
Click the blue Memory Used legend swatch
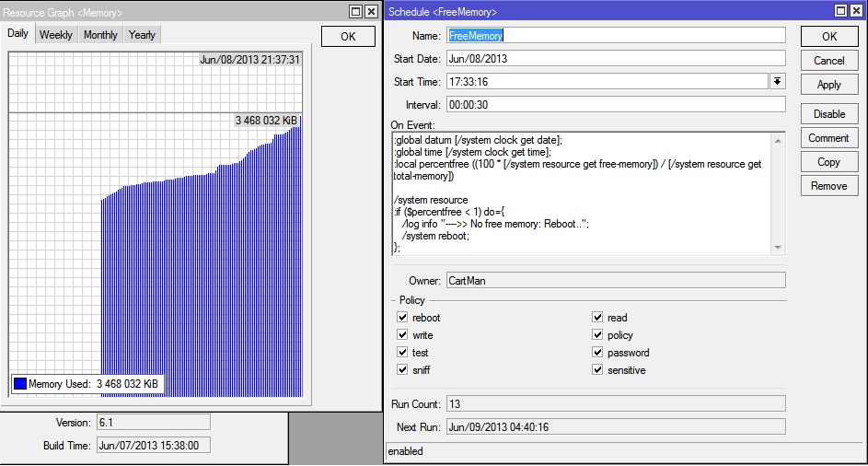click(20, 383)
